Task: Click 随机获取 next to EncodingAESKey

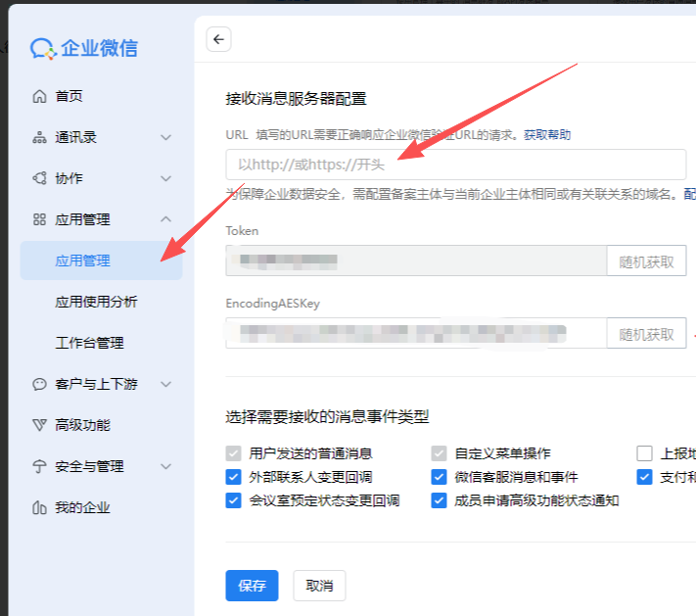Action: coord(647,333)
